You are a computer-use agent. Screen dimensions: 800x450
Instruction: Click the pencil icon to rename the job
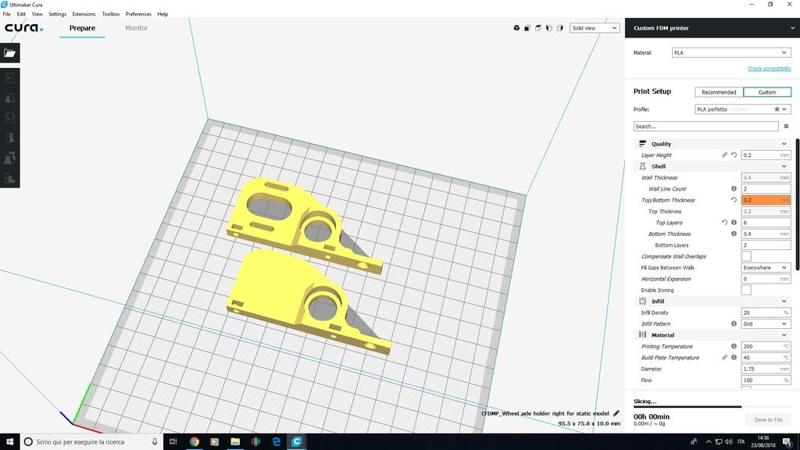[x=616, y=413]
